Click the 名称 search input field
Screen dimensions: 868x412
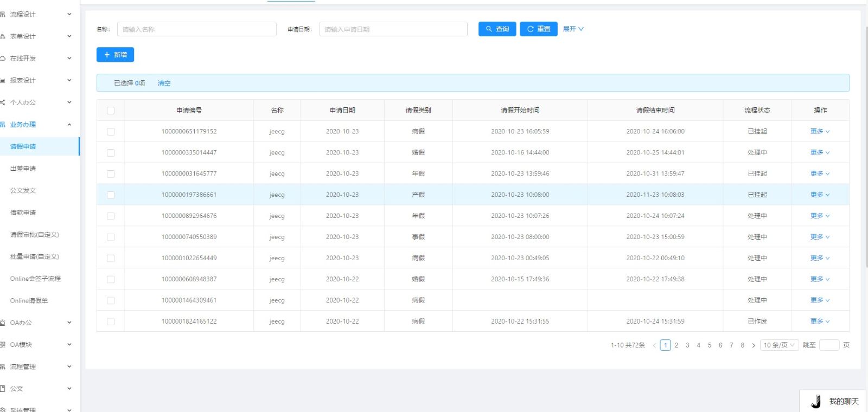(x=196, y=29)
